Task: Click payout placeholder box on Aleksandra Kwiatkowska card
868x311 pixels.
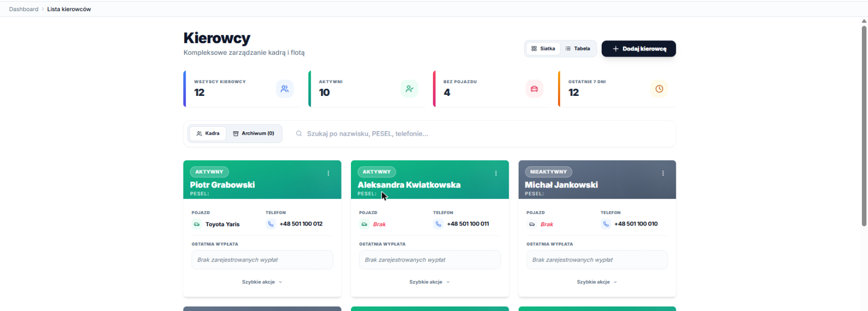Action: point(430,260)
